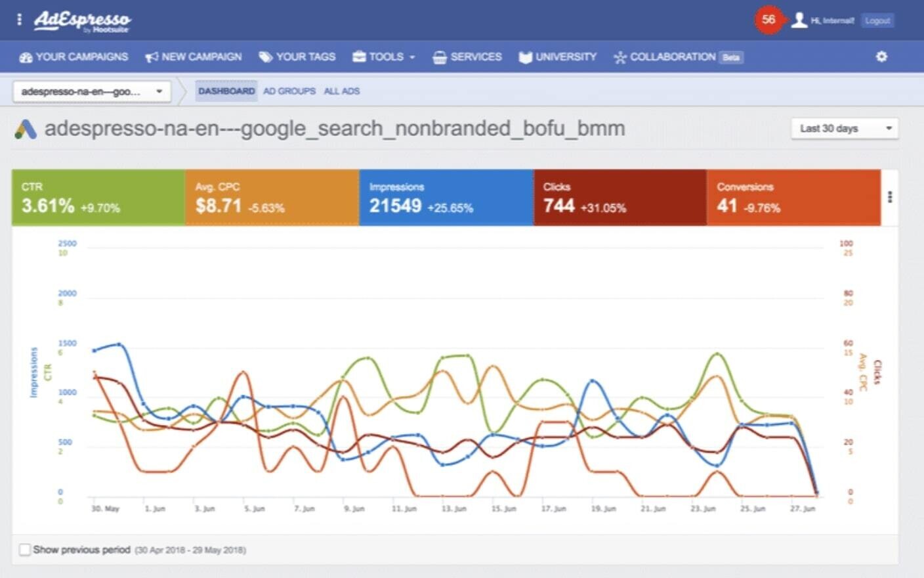Click the red notification badge showing 56
This screenshot has height=578, width=924.
point(768,20)
